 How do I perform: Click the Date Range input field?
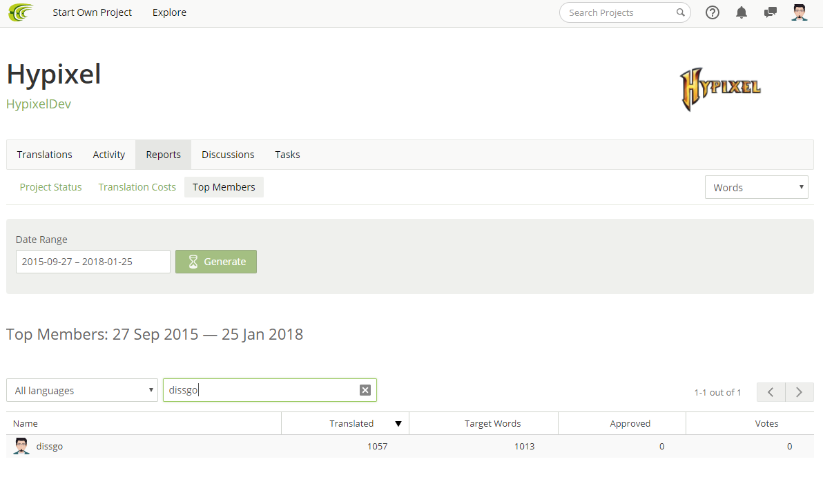pos(93,262)
